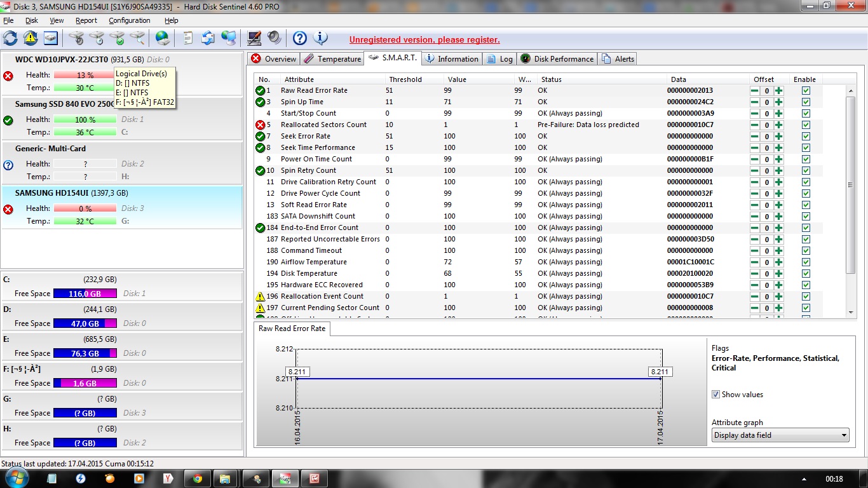The height and width of the screenshot is (488, 868).
Task: Click the blue info bubble icon
Action: coord(321,38)
